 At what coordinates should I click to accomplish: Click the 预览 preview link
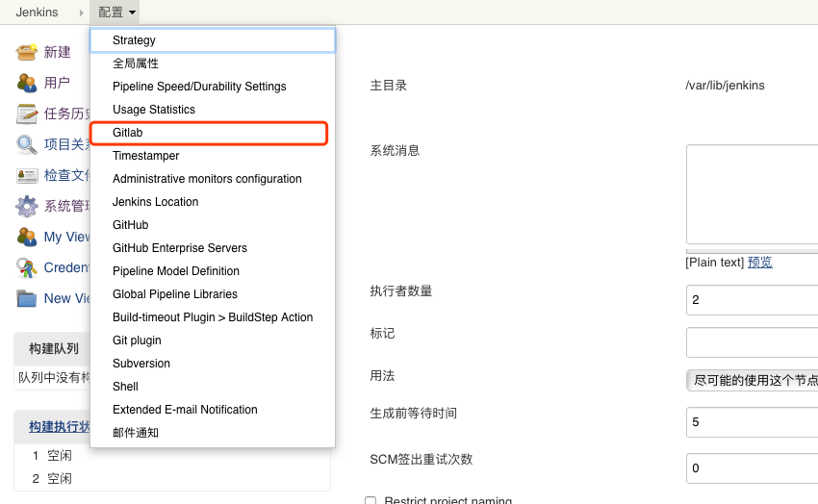pos(759,263)
